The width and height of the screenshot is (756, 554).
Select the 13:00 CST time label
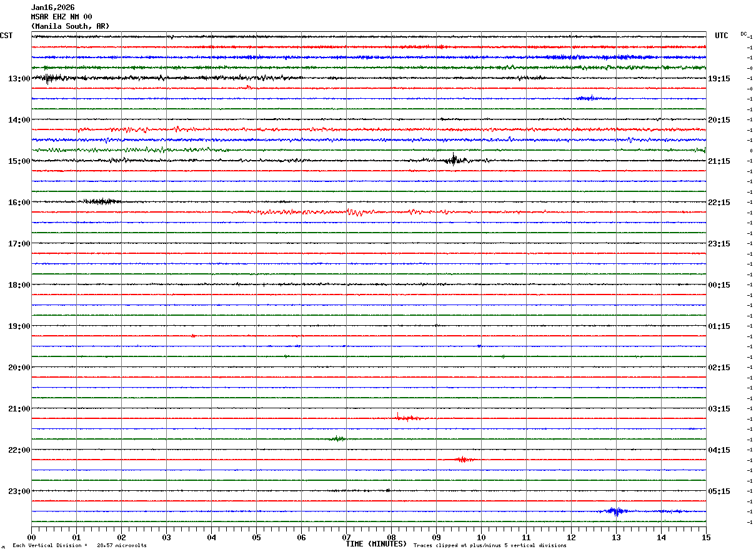click(x=19, y=79)
